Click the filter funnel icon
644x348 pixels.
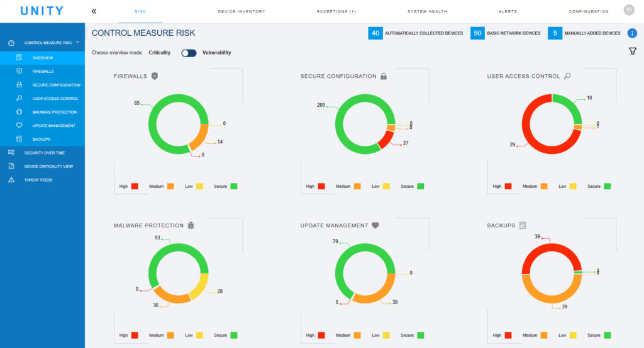tap(632, 52)
